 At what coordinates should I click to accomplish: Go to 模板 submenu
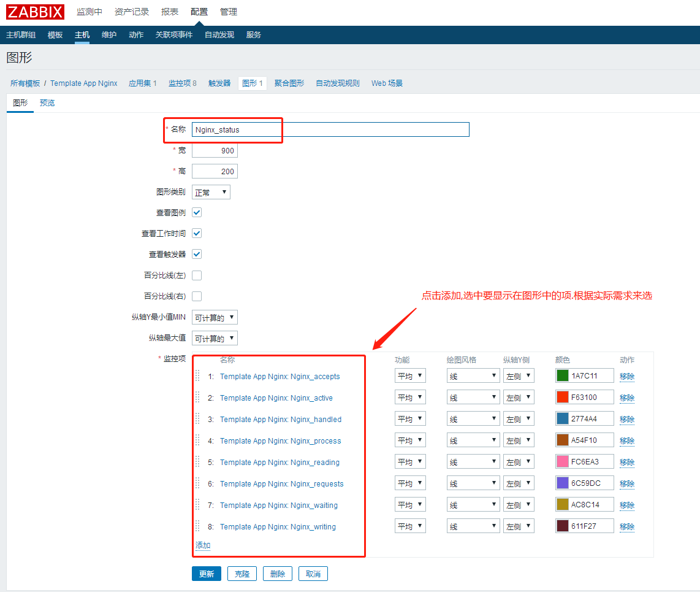click(x=55, y=35)
